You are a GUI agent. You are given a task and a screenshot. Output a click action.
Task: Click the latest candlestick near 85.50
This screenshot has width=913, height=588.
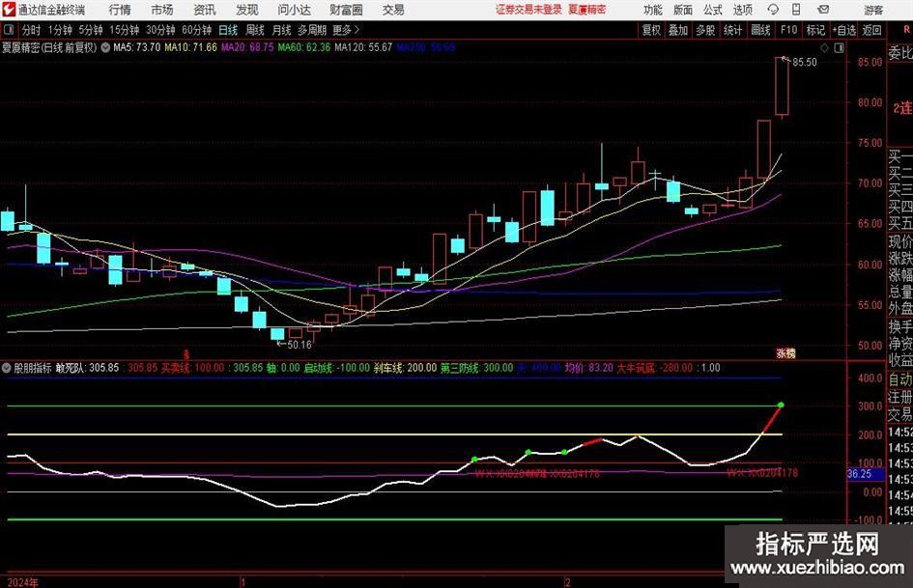click(782, 86)
